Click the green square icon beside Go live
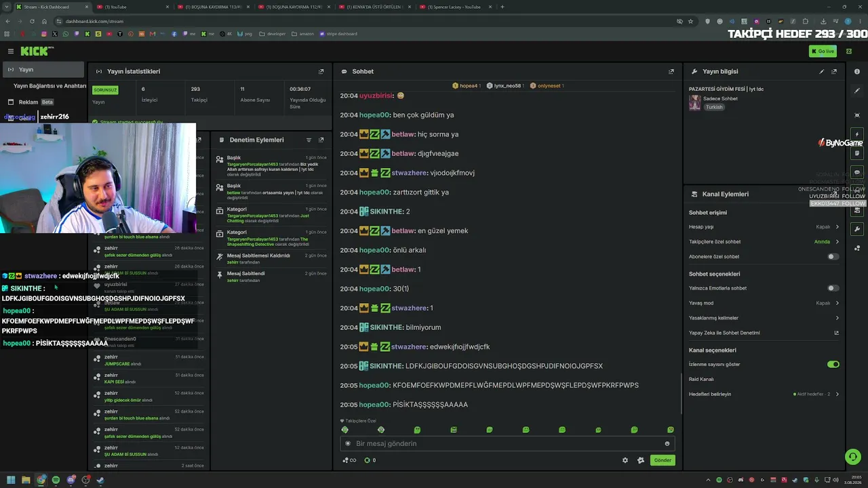The width and height of the screenshot is (868, 488). pos(849,52)
